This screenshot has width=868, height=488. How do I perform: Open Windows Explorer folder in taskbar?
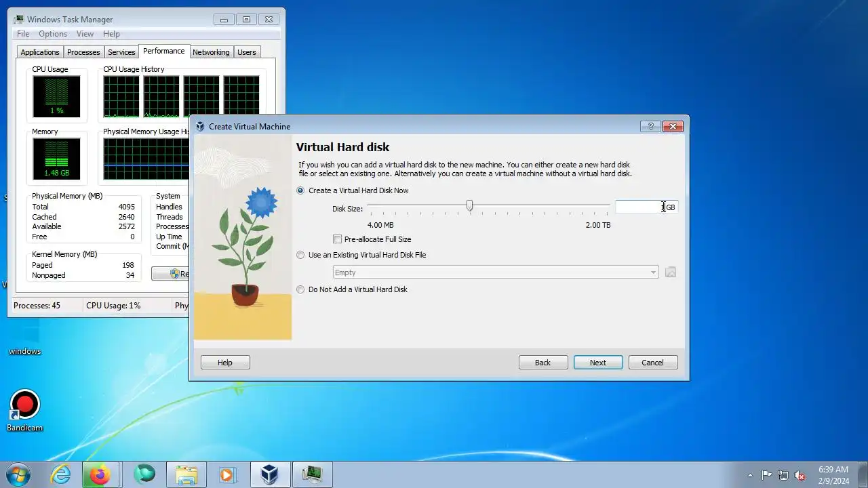pos(186,474)
